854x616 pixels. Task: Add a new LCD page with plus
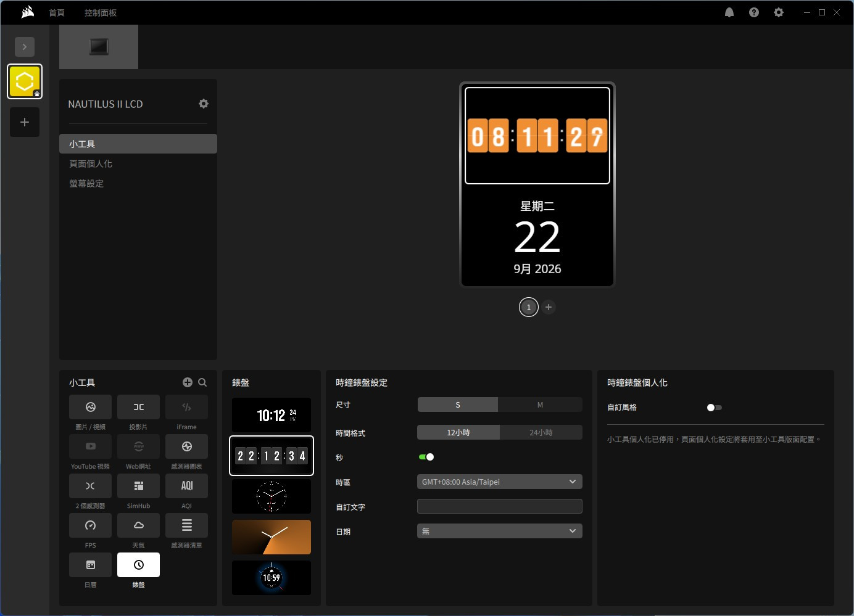[x=549, y=307]
